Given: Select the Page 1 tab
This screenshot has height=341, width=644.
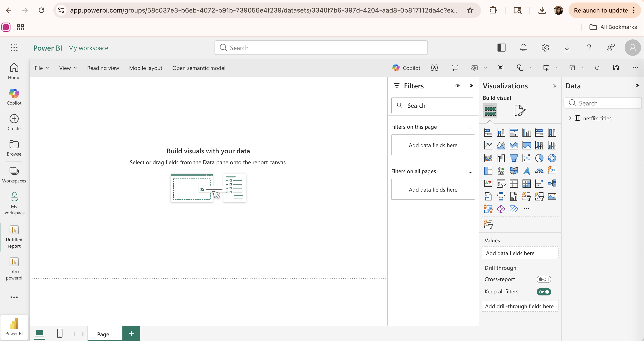Looking at the screenshot, I should (x=105, y=334).
